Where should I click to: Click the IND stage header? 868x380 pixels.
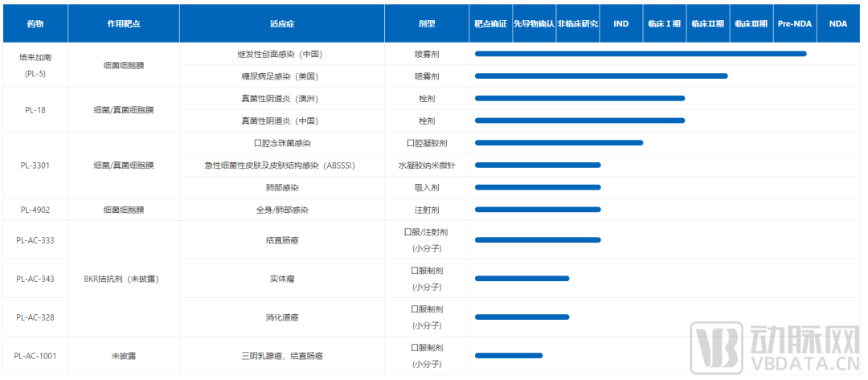(621, 24)
